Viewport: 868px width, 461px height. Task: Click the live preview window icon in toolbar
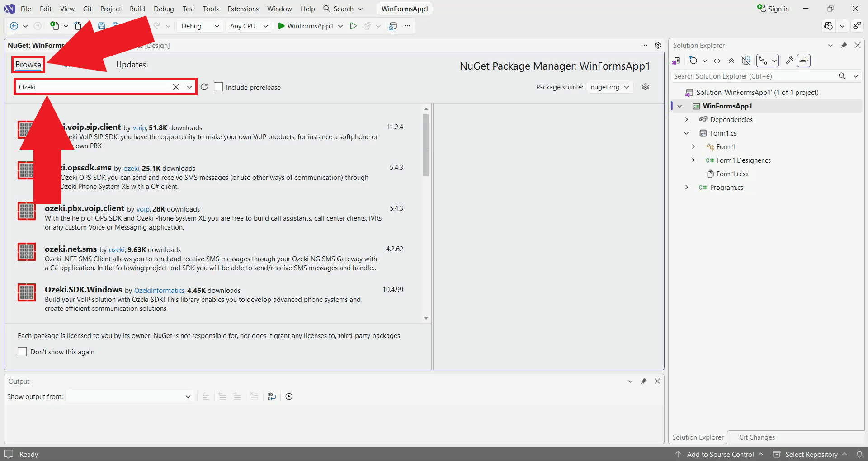(x=393, y=26)
